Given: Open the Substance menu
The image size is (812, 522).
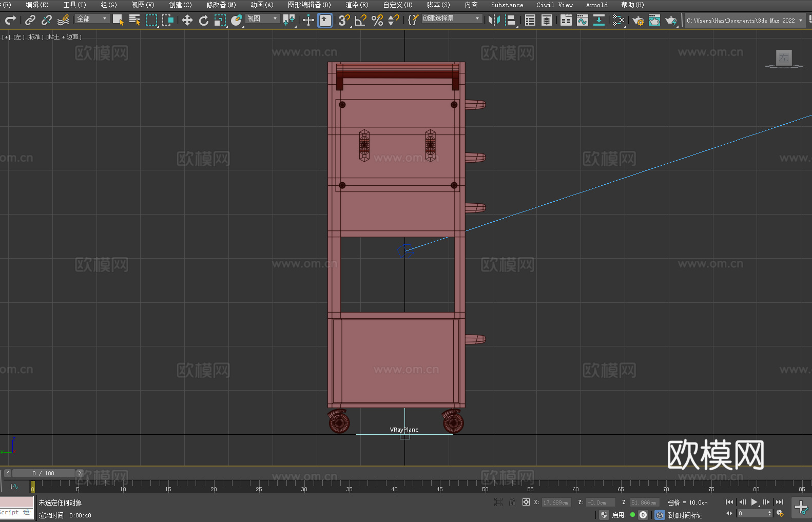Looking at the screenshot, I should (507, 5).
